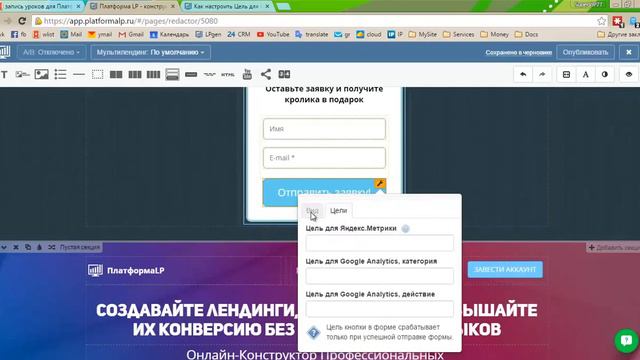This screenshot has width=640, height=360.
Task: Close the editor with the X button
Action: coord(629,52)
